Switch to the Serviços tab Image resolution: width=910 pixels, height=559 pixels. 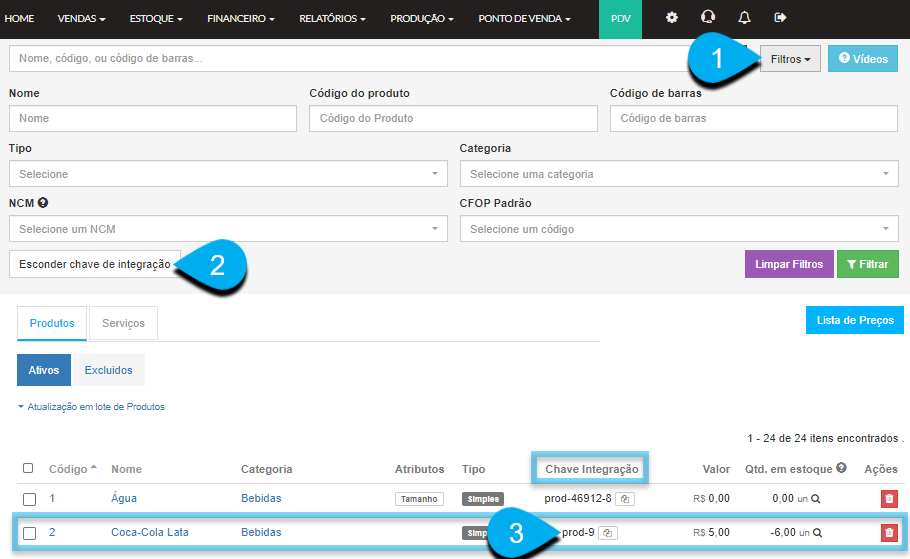coord(123,323)
